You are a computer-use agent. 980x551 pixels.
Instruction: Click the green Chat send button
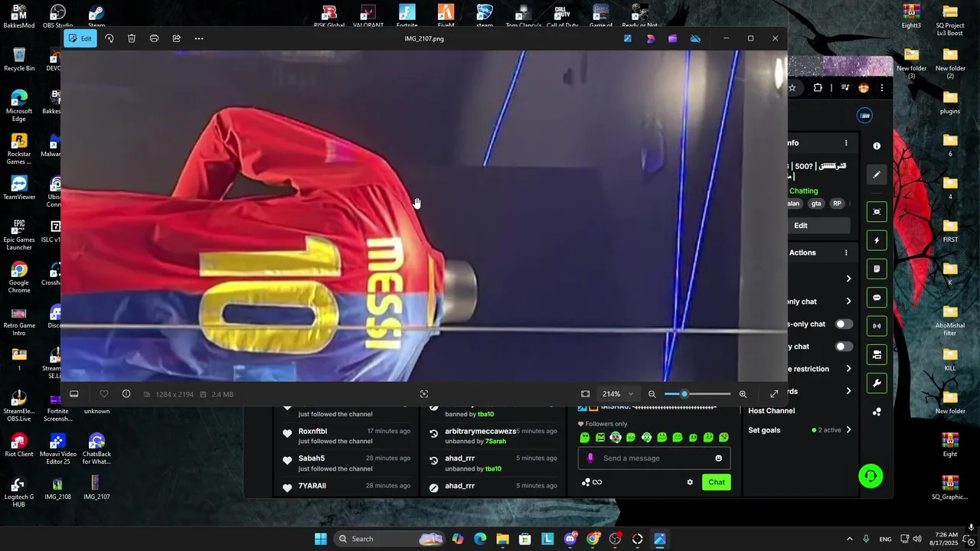pyautogui.click(x=717, y=482)
